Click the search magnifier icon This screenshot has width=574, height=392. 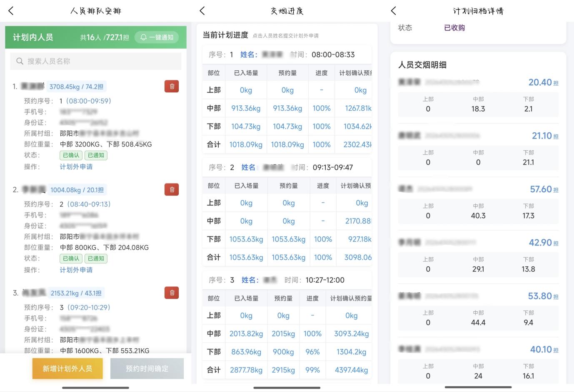pos(20,61)
